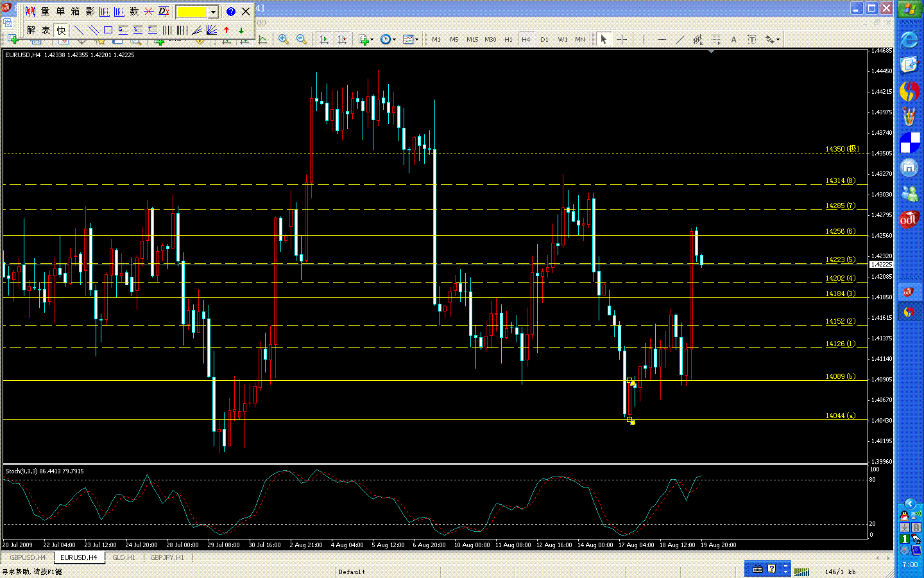Switch to W1 timeframe

click(562, 39)
